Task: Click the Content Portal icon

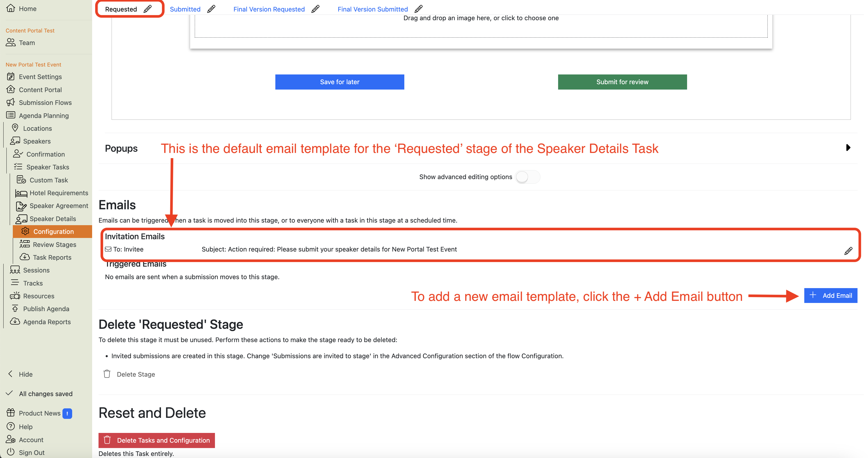Action: [x=11, y=89]
